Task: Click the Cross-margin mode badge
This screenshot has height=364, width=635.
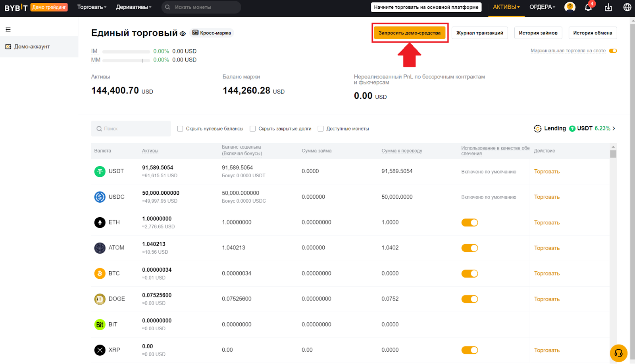Action: tap(212, 33)
